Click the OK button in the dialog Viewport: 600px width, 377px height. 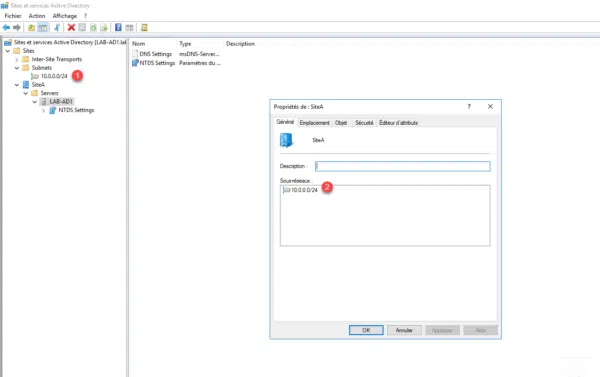(x=366, y=330)
